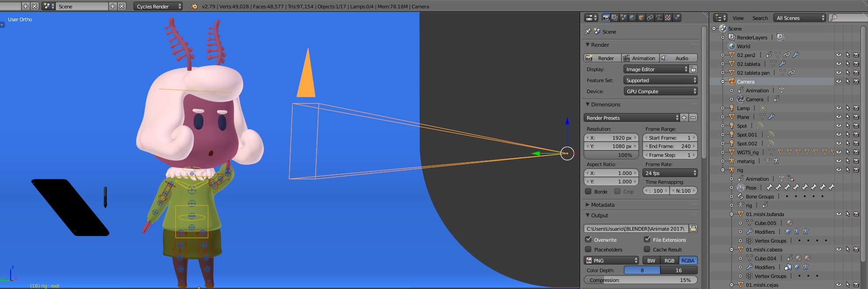Open the 24 fps frame rate dropdown
The image size is (868, 289).
(670, 173)
